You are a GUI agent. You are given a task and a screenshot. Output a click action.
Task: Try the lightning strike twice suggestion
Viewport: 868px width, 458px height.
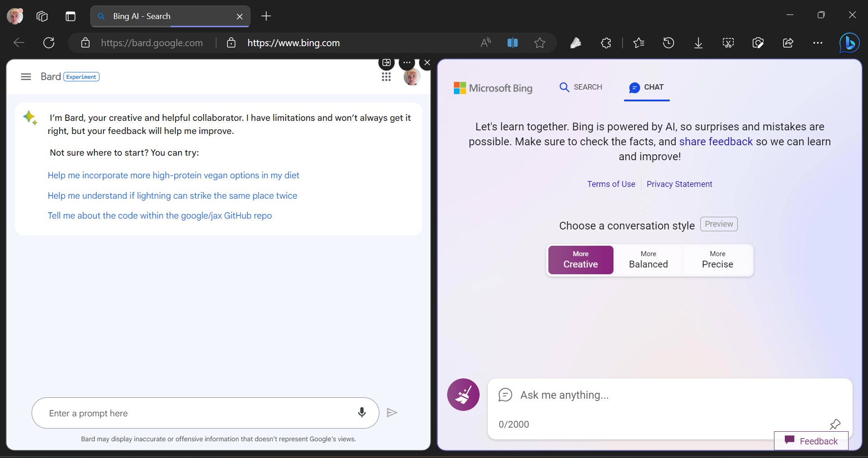173,196
